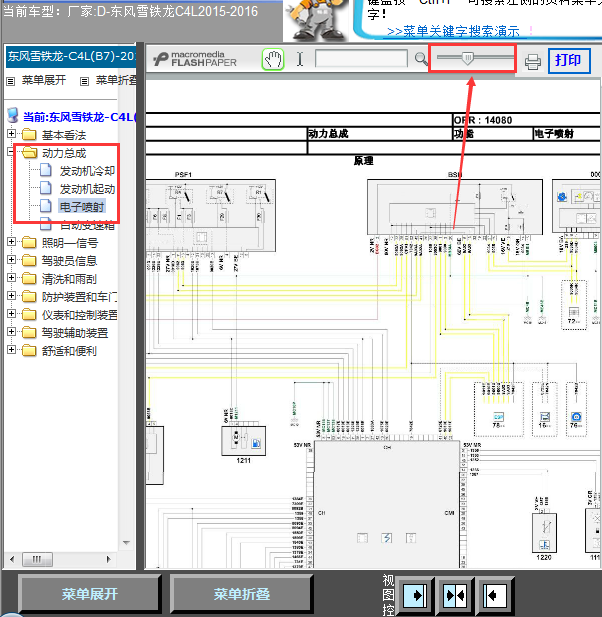
Task: Collapse the 动力总成 folder
Action: (x=11, y=152)
